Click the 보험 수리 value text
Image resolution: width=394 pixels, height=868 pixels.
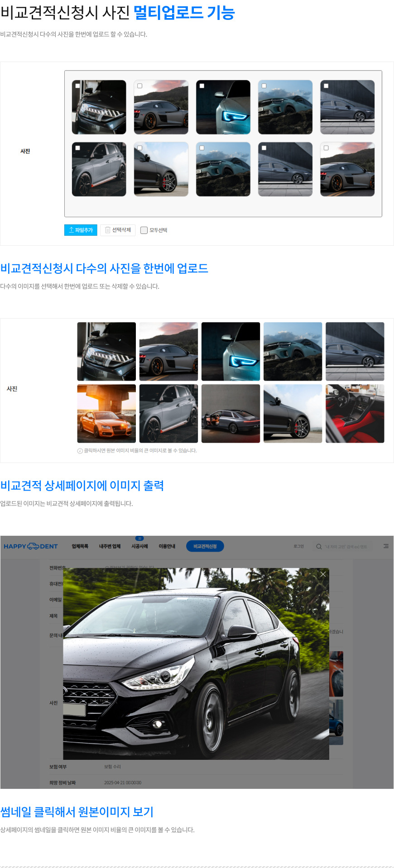click(x=112, y=767)
